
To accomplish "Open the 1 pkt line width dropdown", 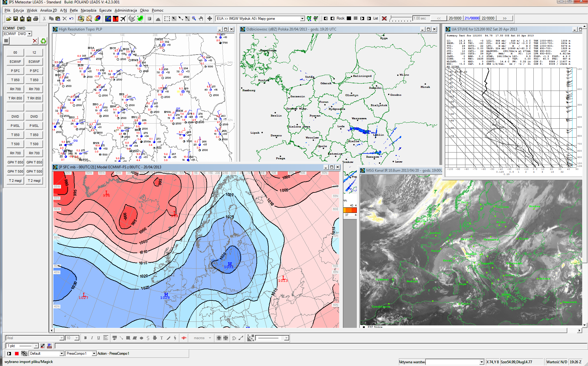I will (x=36, y=346).
